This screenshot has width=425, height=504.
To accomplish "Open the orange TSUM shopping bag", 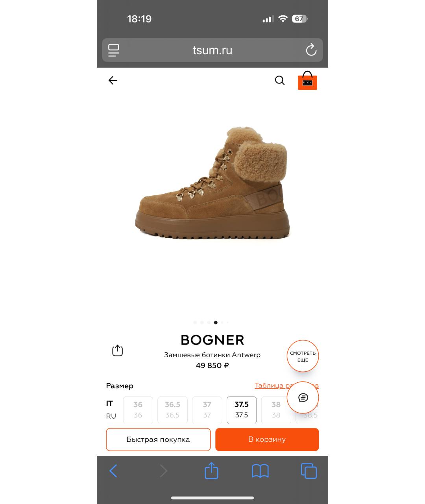I will [307, 81].
